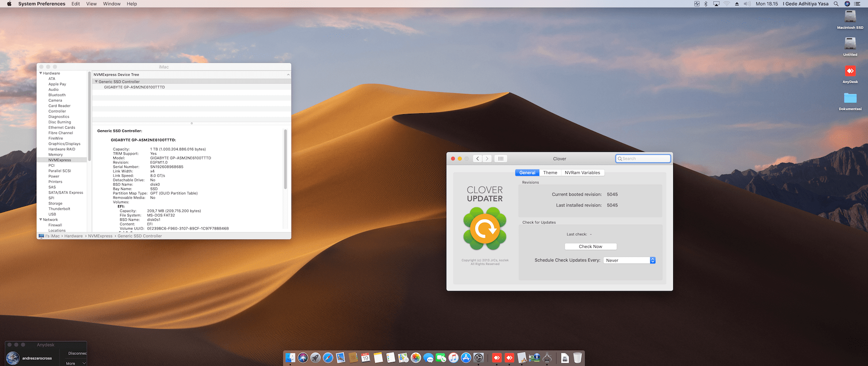Collapse the Hardware tree section
The height and width of the screenshot is (366, 868).
click(41, 73)
